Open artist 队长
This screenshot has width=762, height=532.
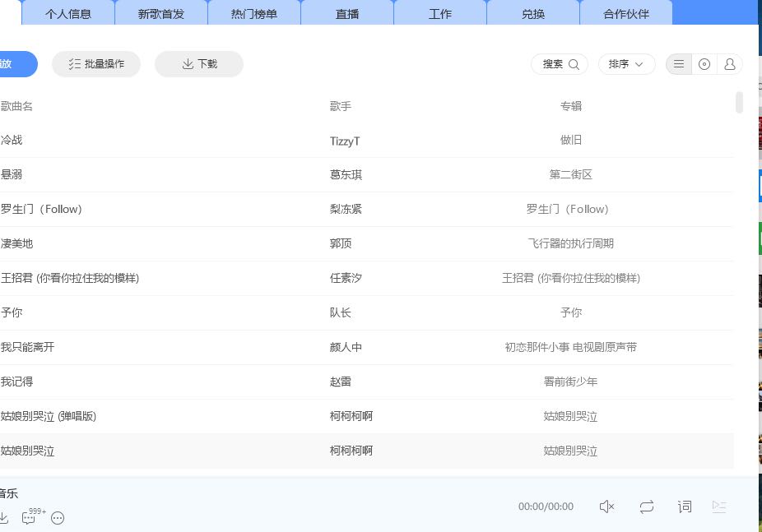click(340, 312)
